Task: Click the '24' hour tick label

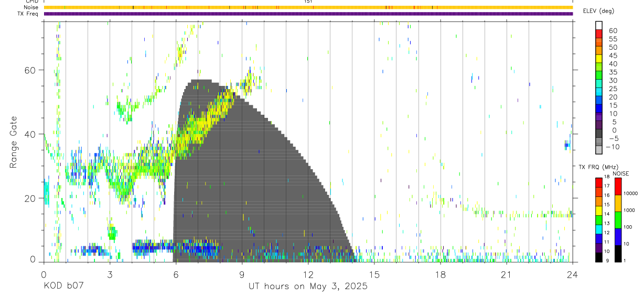Action: tap(573, 274)
